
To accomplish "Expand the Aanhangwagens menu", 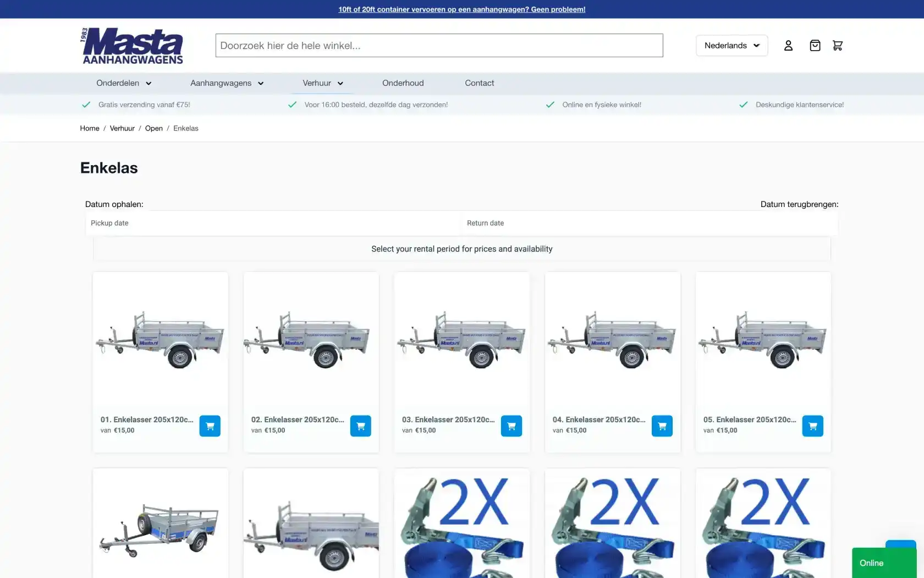I will tap(227, 83).
